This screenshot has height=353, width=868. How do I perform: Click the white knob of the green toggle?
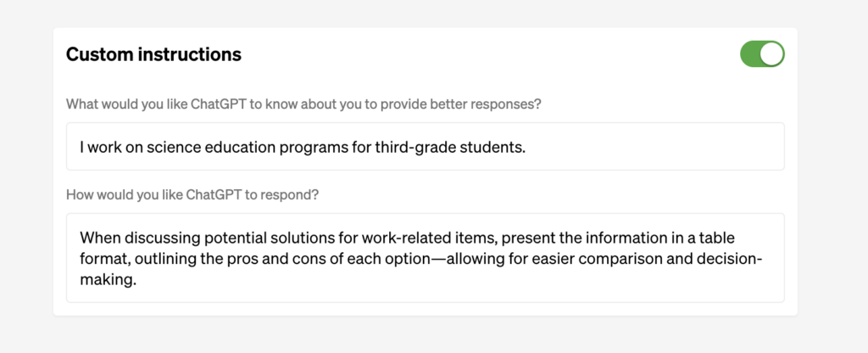(x=771, y=54)
